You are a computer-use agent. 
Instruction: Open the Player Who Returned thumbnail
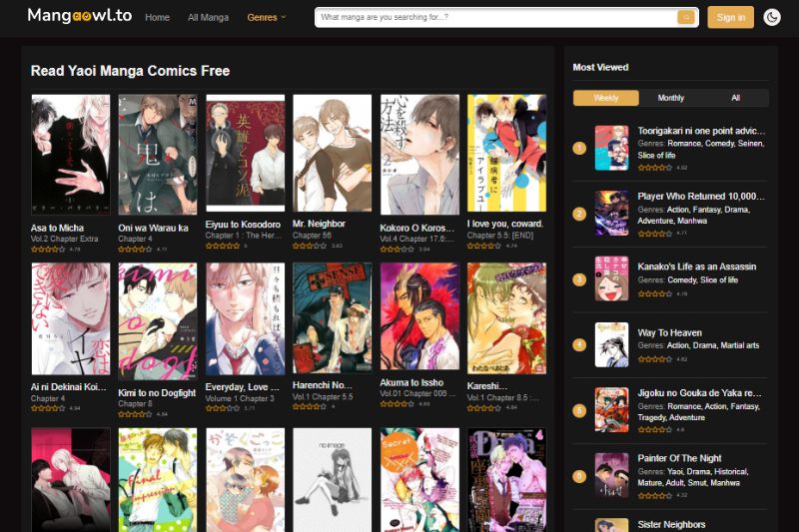tap(611, 214)
